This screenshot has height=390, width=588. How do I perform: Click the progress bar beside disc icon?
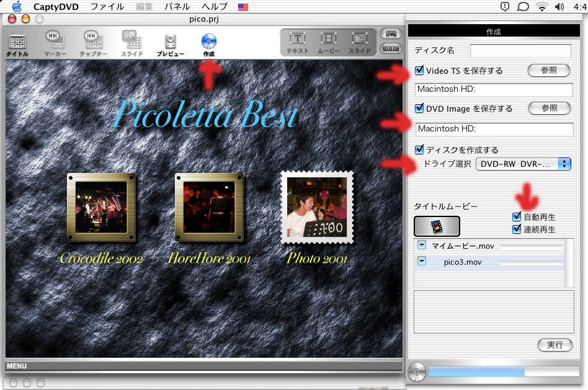(x=503, y=372)
